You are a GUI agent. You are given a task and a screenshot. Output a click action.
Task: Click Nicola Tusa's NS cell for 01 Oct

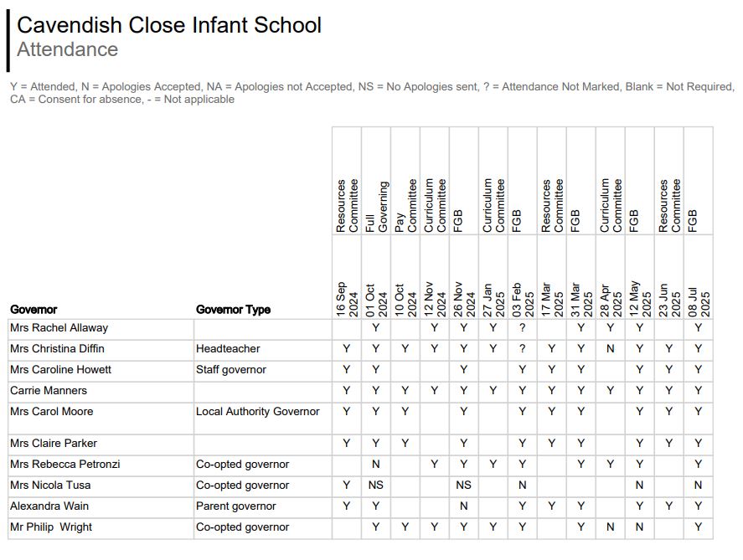pyautogui.click(x=376, y=486)
